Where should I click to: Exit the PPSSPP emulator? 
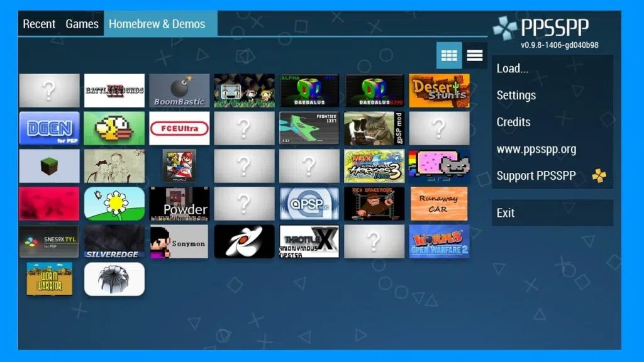[x=552, y=213]
